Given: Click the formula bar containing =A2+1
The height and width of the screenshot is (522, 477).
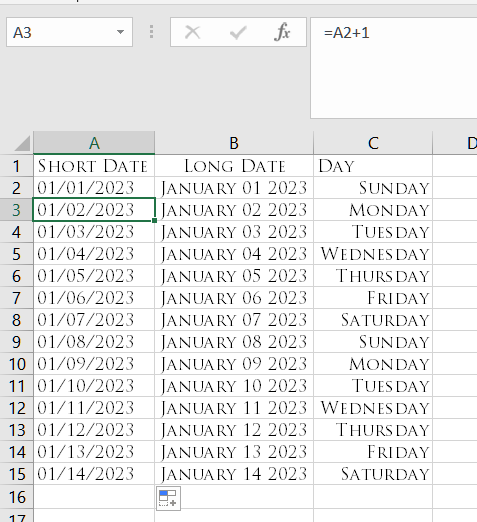Looking at the screenshot, I should [394, 68].
